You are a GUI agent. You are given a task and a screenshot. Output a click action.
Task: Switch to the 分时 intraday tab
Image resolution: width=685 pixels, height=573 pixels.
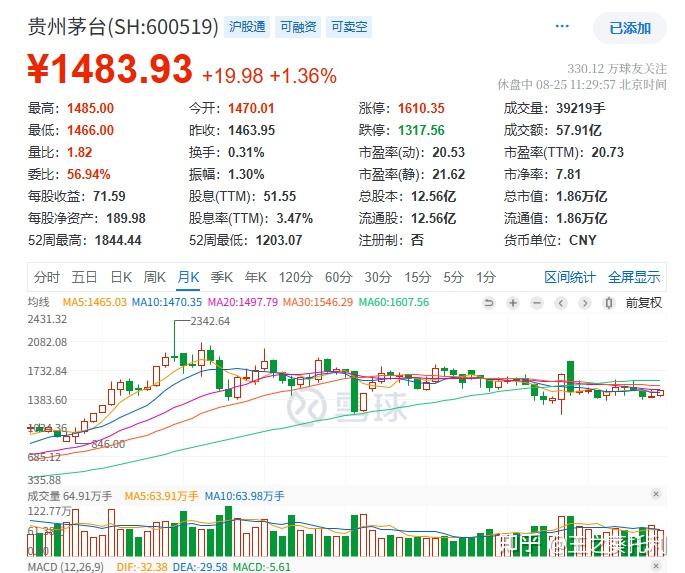click(x=47, y=277)
